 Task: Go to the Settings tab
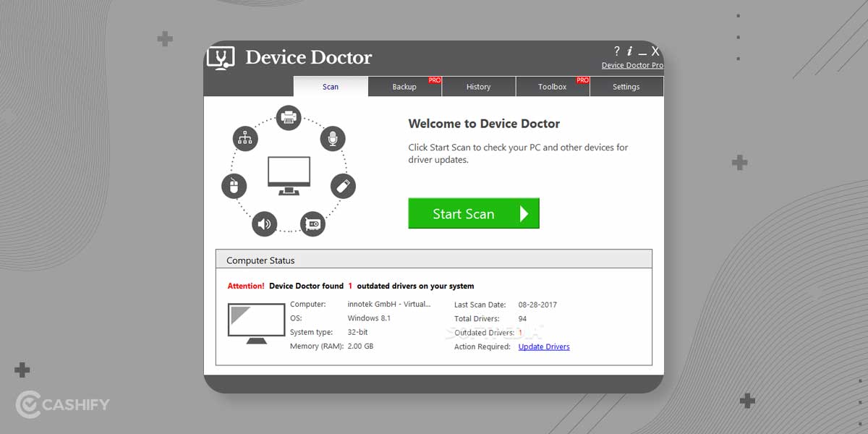pos(626,86)
